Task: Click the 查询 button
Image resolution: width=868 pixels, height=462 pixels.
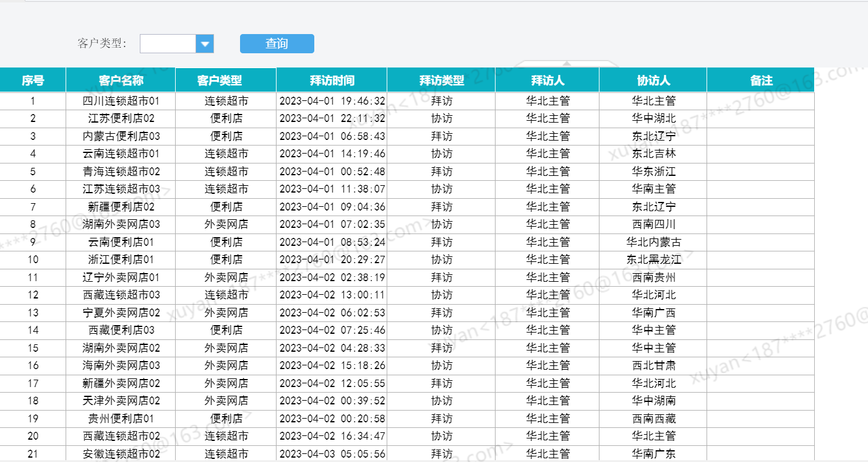Action: click(277, 43)
